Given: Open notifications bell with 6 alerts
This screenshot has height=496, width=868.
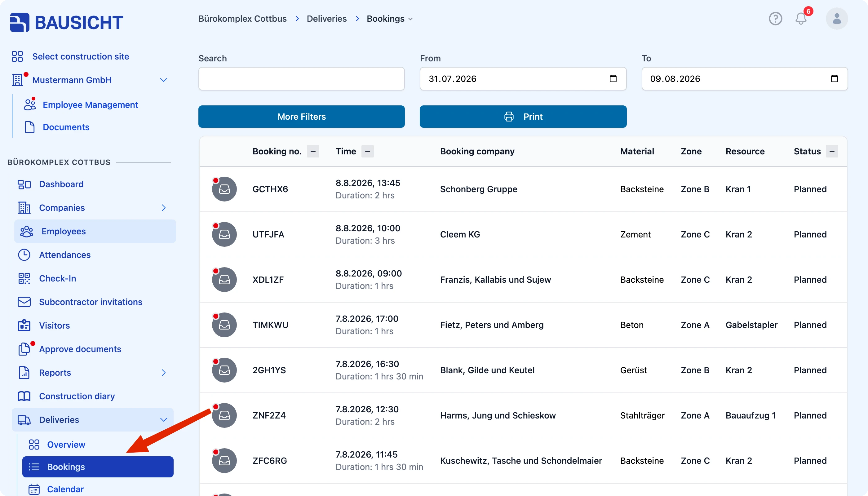Looking at the screenshot, I should pyautogui.click(x=801, y=19).
